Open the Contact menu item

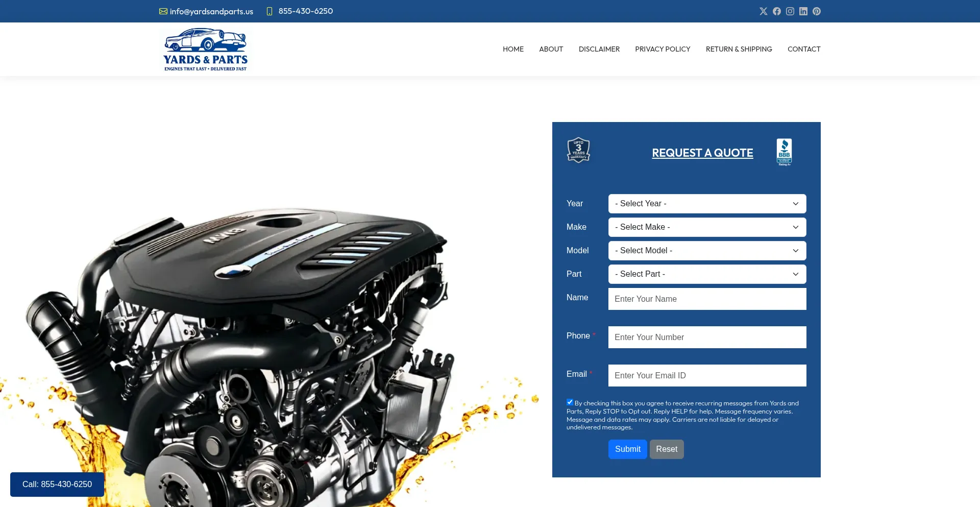point(803,49)
